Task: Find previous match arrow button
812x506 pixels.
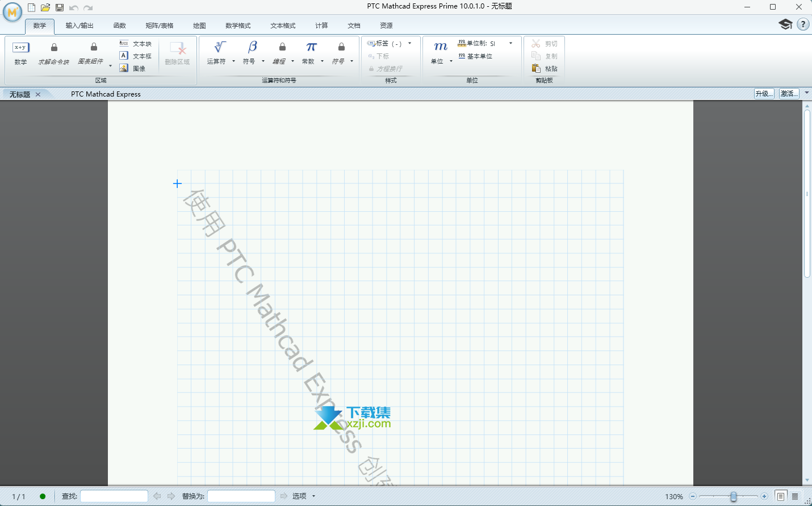Action: click(x=157, y=496)
